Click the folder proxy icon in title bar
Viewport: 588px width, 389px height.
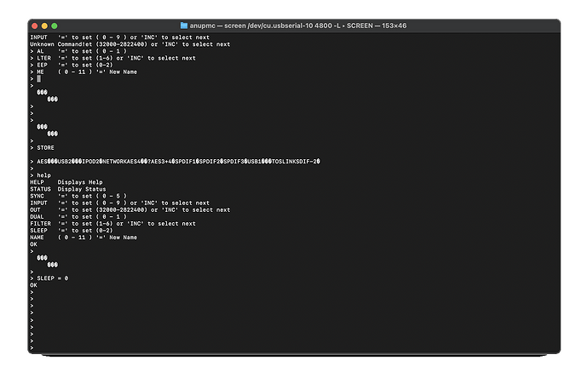tap(184, 26)
